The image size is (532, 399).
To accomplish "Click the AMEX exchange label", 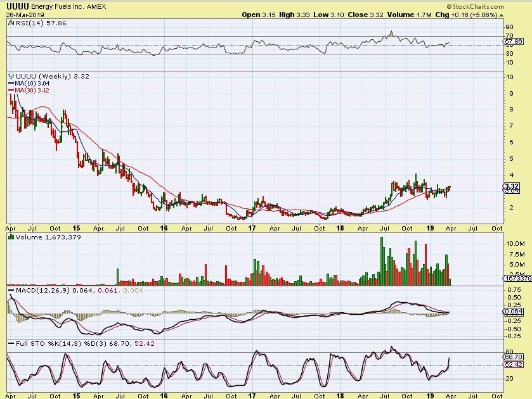I will (96, 6).
